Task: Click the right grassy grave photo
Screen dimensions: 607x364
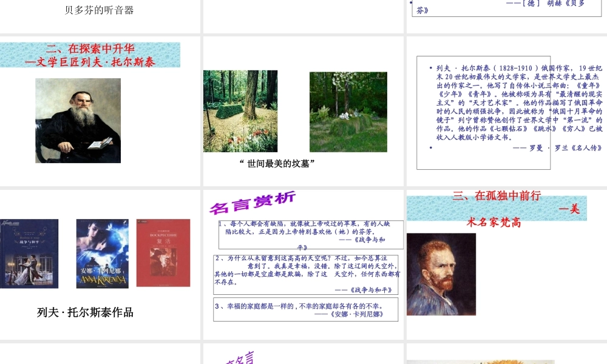Action: [348, 112]
